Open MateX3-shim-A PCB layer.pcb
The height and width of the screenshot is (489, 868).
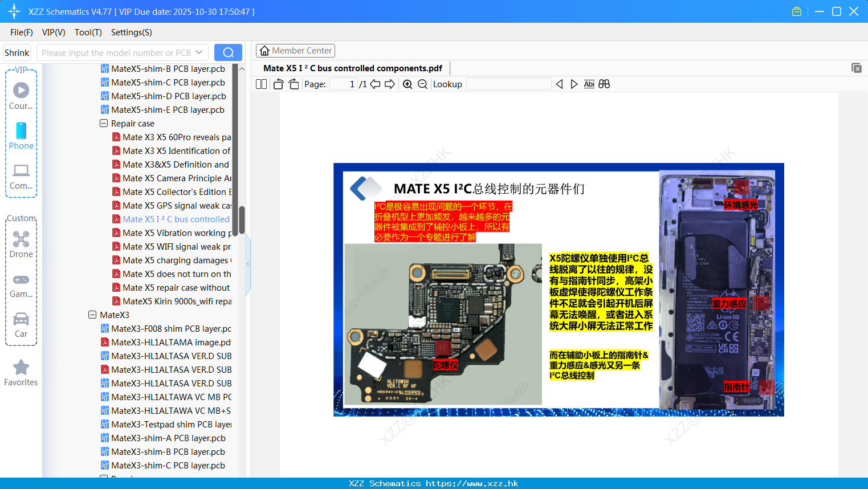coord(163,438)
